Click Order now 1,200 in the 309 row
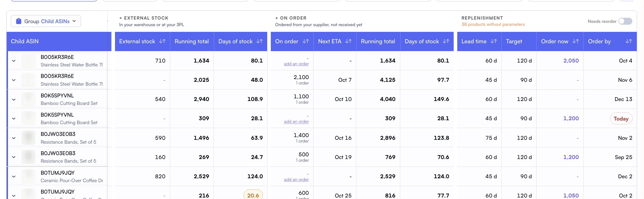This screenshot has height=199, width=644. (571, 118)
